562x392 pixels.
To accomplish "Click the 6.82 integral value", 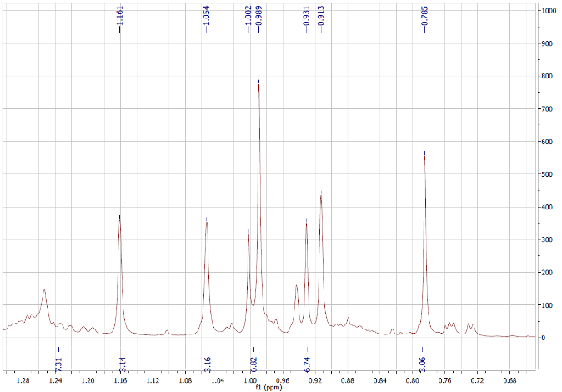I will click(x=253, y=364).
